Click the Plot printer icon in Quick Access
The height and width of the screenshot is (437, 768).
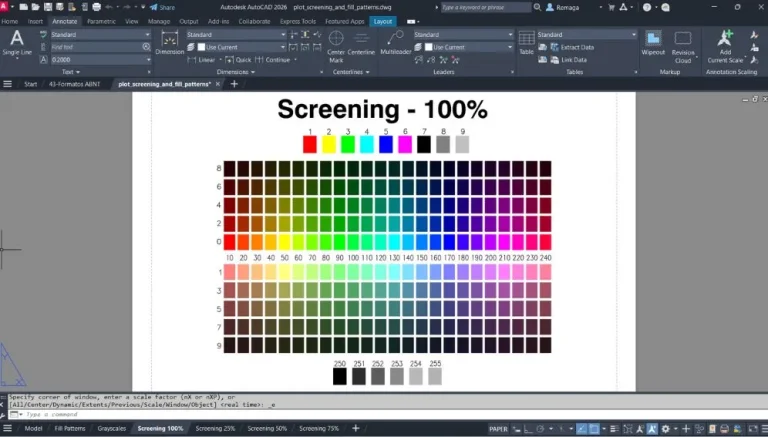[x=96, y=7]
